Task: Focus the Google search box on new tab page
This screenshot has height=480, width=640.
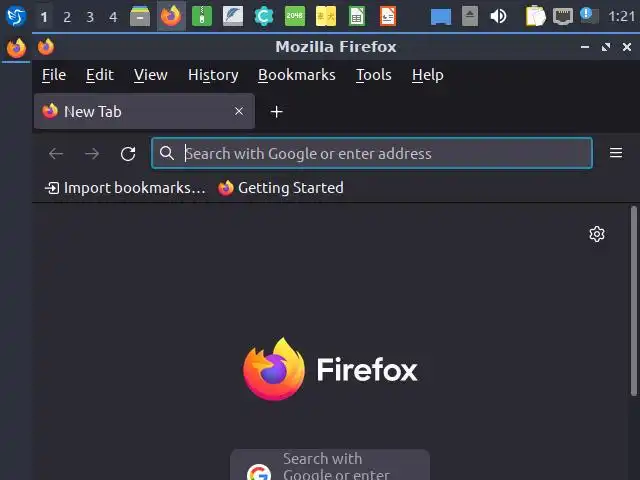Action: (x=330, y=465)
